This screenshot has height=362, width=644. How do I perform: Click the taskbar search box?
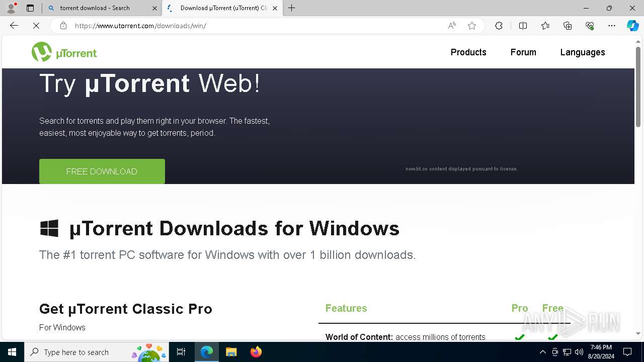coord(97,352)
